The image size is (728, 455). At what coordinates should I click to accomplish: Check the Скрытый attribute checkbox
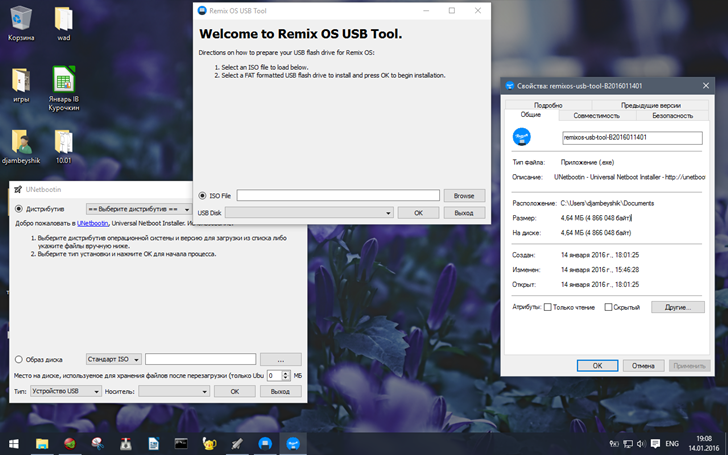(608, 307)
